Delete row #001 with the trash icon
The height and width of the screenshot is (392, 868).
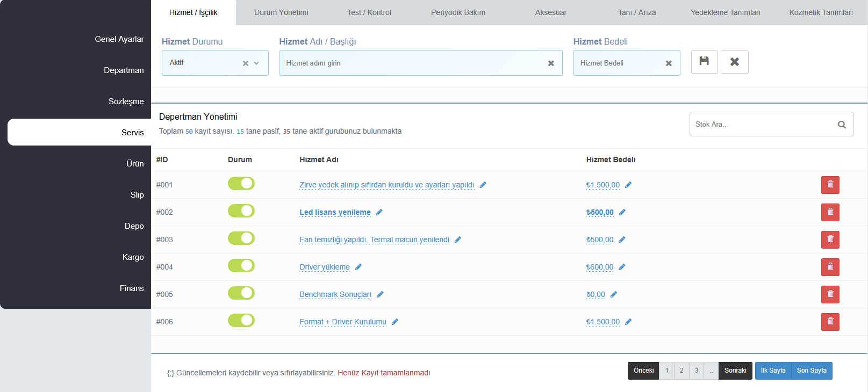pyautogui.click(x=830, y=185)
